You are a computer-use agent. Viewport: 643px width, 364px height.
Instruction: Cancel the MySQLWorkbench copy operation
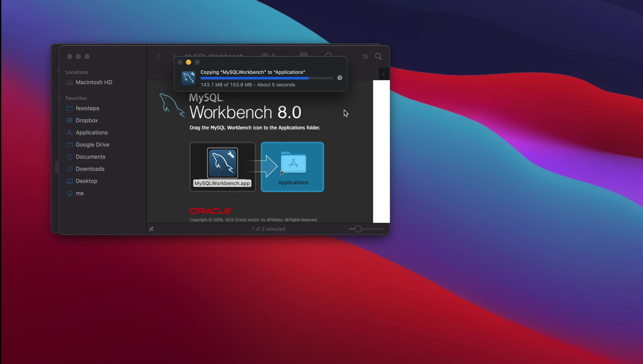tap(339, 78)
